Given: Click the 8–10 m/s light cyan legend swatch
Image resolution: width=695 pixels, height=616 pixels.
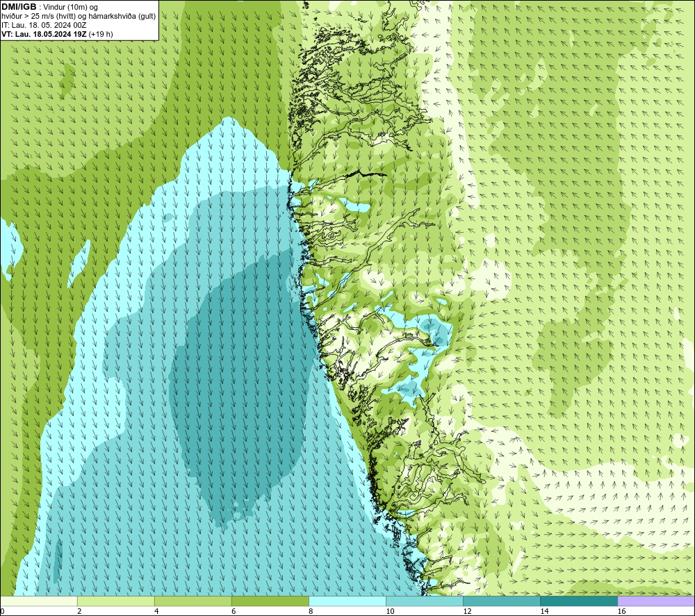Looking at the screenshot, I should pyautogui.click(x=347, y=601).
